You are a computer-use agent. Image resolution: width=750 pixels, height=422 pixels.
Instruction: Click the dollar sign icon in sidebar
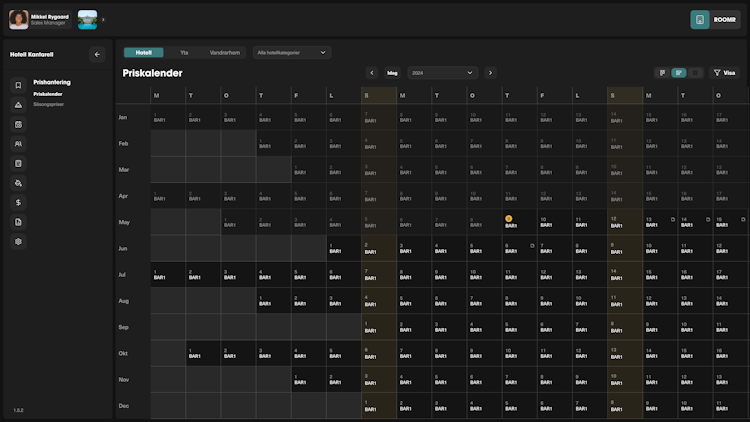18,202
